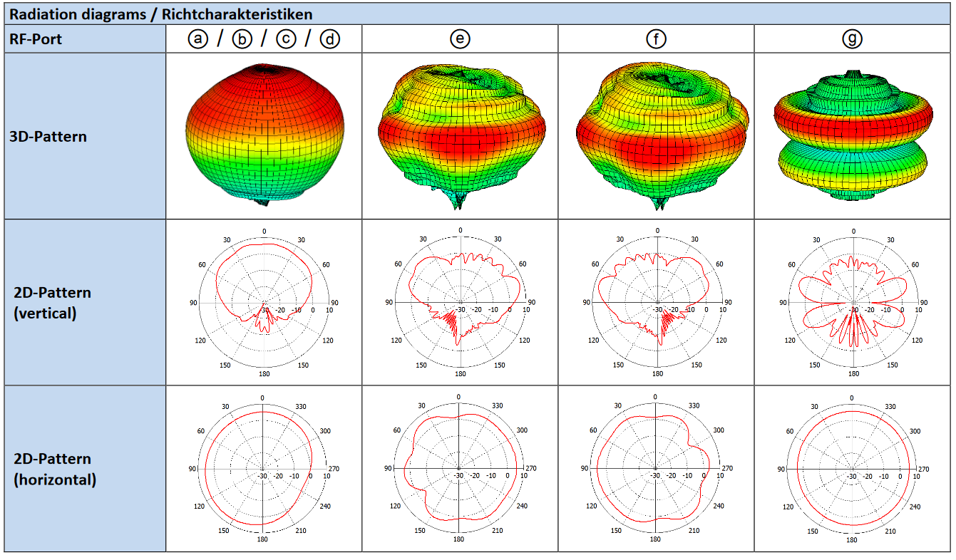Select the 3D pattern image for port e
This screenshot has height=560, width=956.
click(x=460, y=135)
